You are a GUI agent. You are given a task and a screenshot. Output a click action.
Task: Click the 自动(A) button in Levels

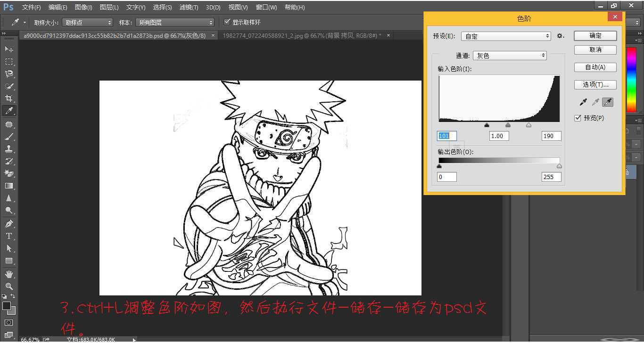coord(595,67)
